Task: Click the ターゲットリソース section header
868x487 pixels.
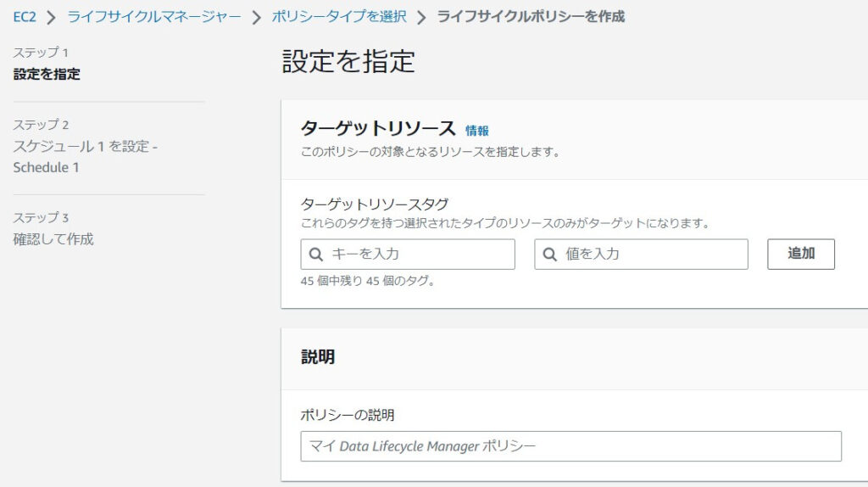Action: click(x=378, y=128)
